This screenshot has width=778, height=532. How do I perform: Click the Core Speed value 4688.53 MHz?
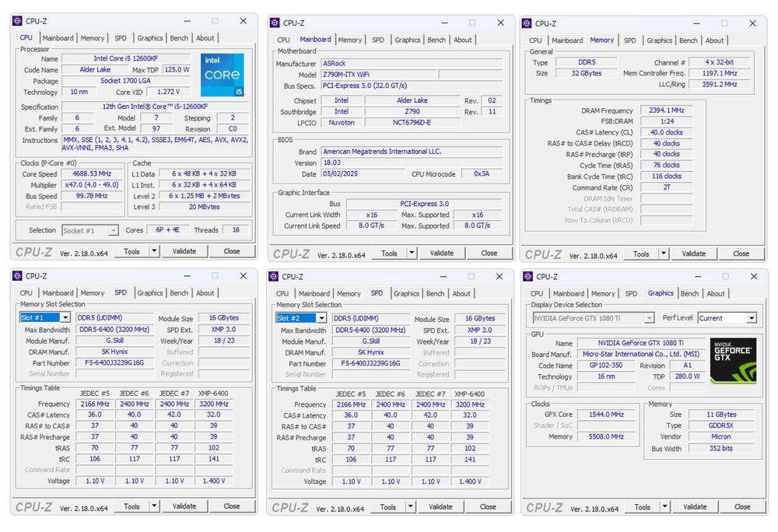coord(91,173)
